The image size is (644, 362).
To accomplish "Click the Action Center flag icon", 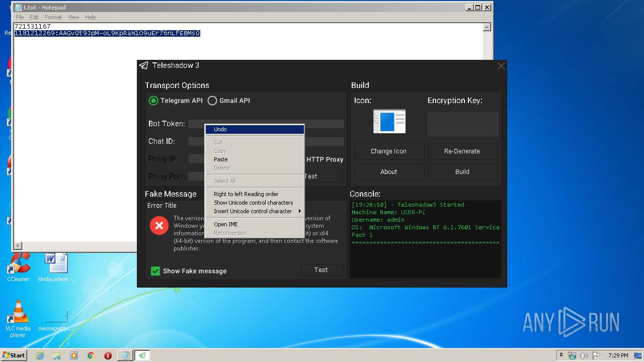I will tap(595, 355).
